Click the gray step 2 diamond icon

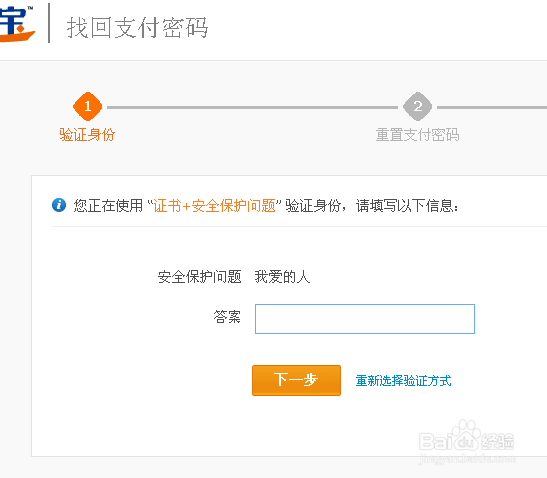tap(418, 106)
